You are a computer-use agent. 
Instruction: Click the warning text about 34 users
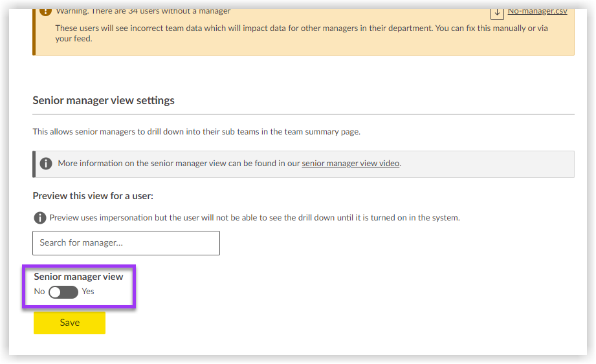pyautogui.click(x=142, y=11)
